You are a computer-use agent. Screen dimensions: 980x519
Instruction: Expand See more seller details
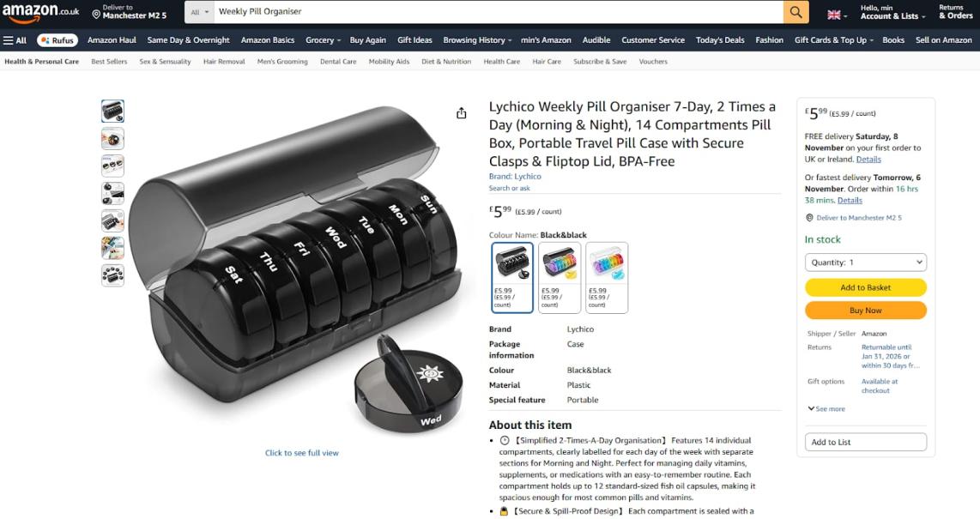coord(826,408)
